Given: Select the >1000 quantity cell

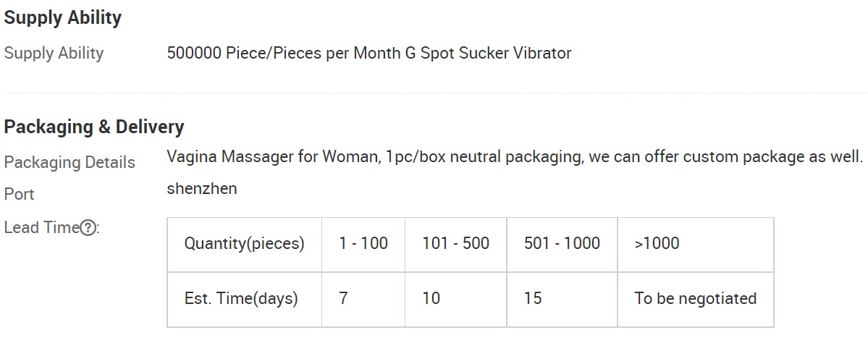Looking at the screenshot, I should (x=696, y=244).
